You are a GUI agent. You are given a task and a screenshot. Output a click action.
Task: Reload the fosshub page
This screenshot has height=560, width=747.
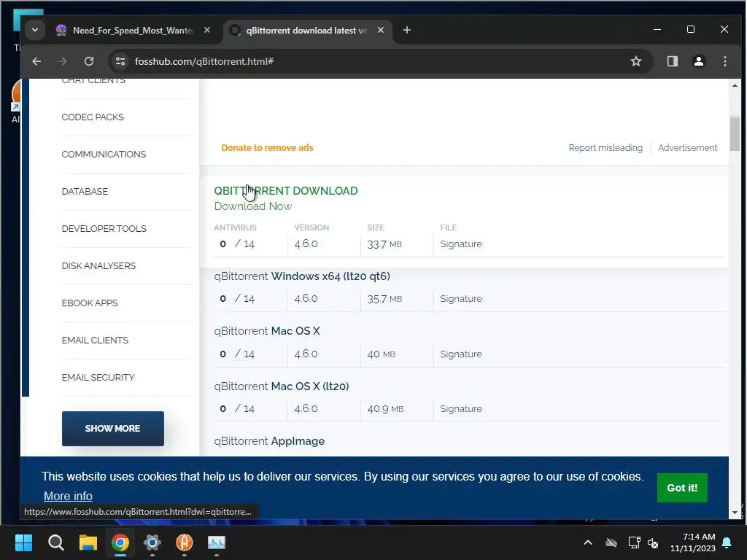[88, 61]
